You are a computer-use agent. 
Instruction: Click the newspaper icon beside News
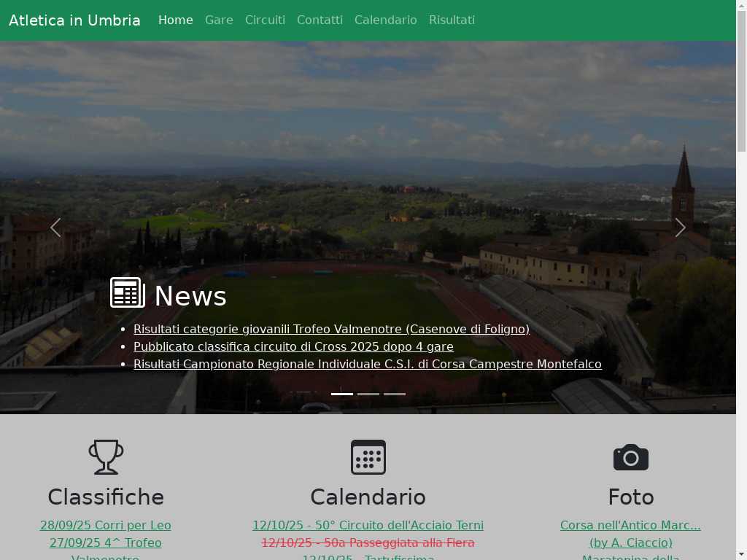point(127,293)
